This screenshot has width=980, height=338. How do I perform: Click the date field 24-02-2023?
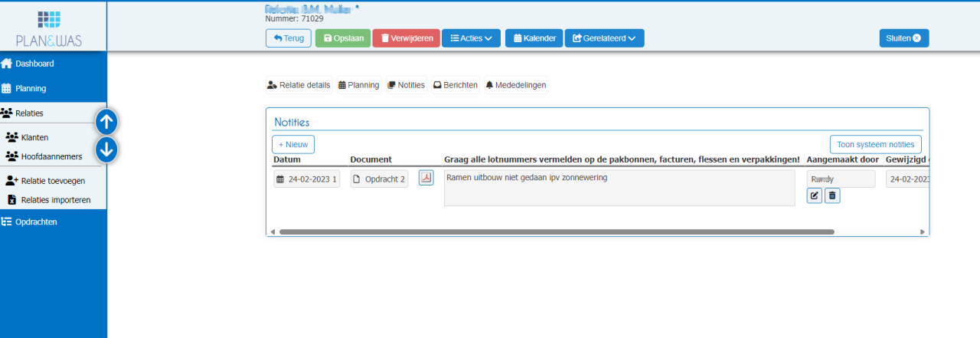click(306, 179)
